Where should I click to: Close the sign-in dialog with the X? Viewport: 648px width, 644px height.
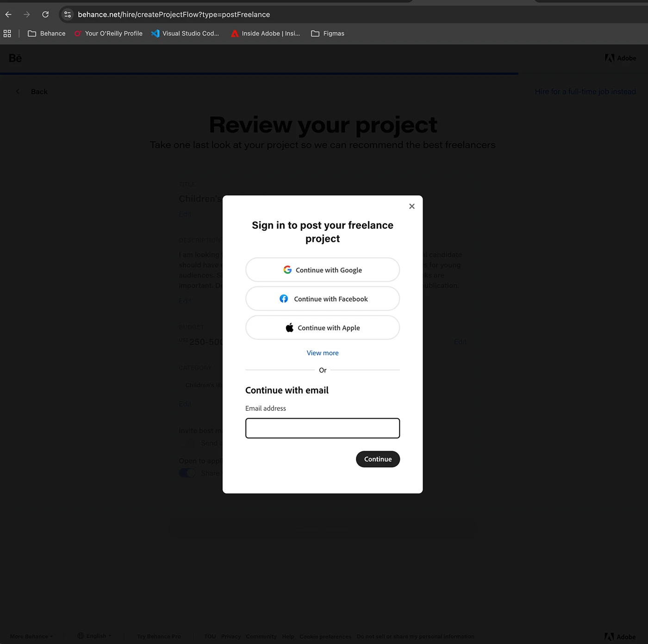411,206
